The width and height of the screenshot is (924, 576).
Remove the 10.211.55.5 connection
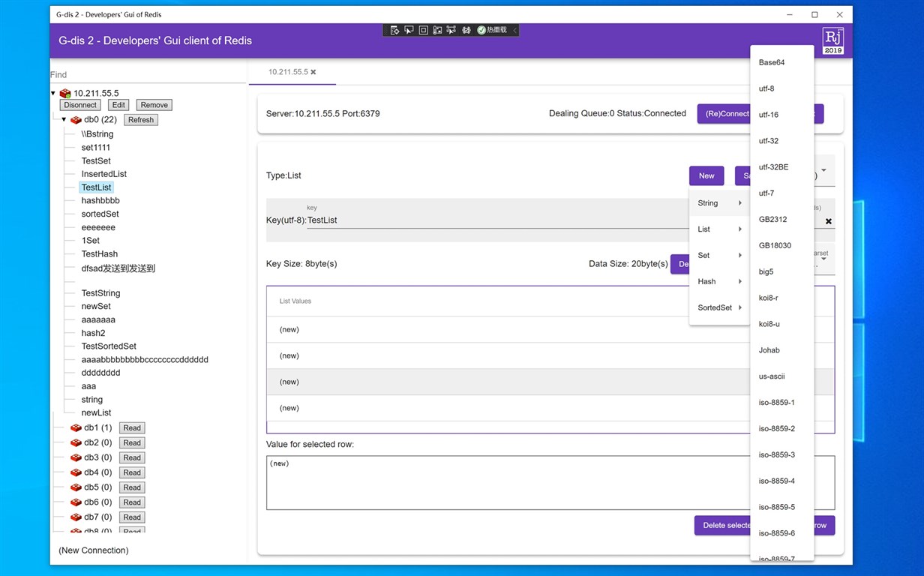point(154,105)
